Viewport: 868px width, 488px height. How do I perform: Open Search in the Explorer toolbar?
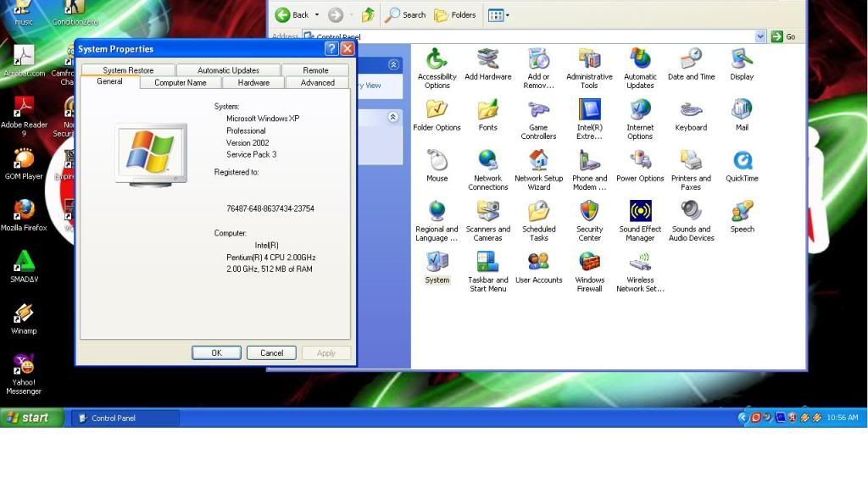406,15
